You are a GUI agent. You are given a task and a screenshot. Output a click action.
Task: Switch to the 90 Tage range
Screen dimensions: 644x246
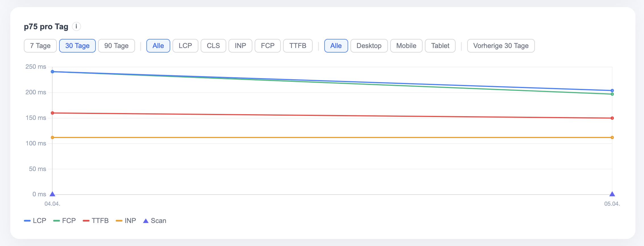click(x=117, y=46)
